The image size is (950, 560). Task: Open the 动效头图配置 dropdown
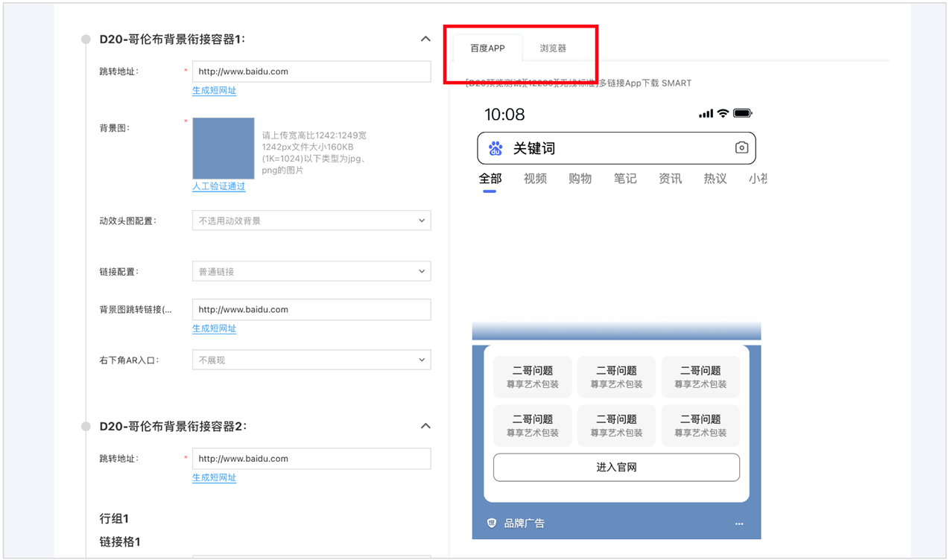(311, 220)
